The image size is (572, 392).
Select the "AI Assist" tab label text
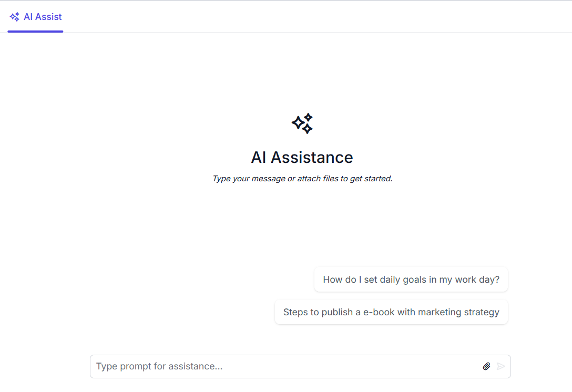point(43,17)
